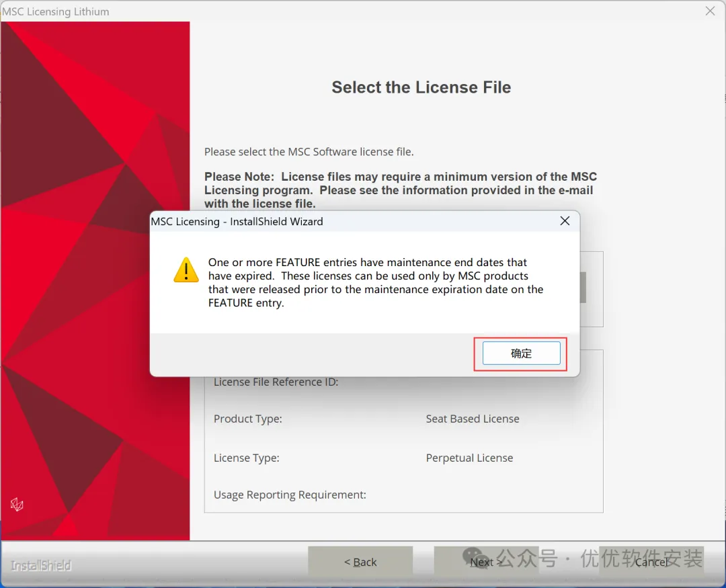The height and width of the screenshot is (588, 726).
Task: Click the 'Please Note' bold paragraph
Action: tap(401, 190)
